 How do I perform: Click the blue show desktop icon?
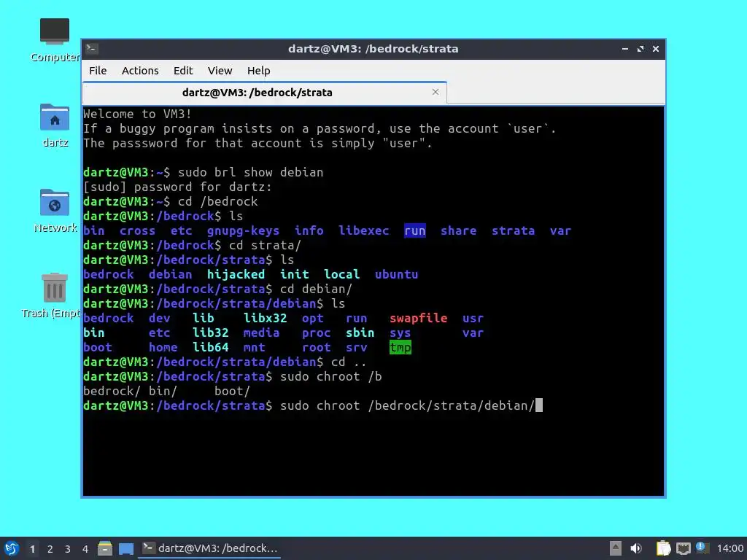pyautogui.click(x=126, y=549)
